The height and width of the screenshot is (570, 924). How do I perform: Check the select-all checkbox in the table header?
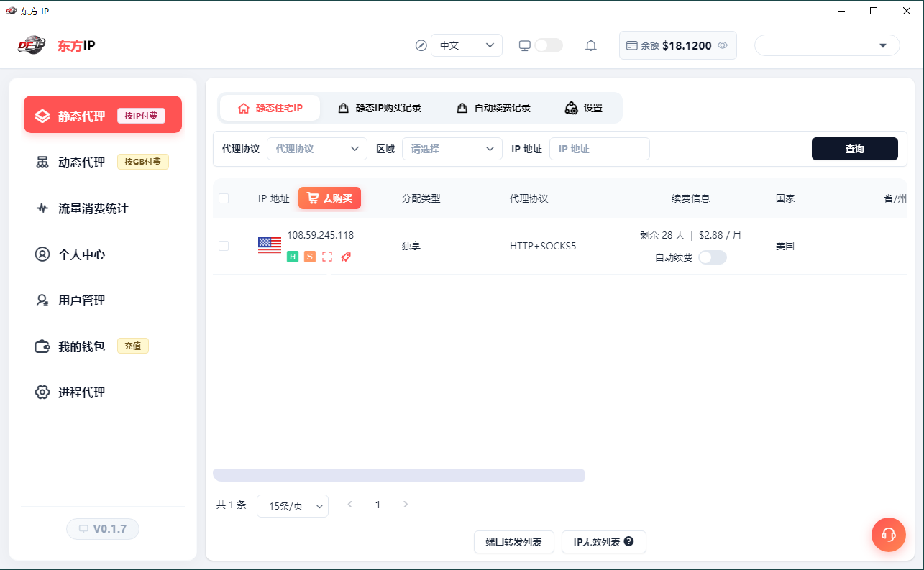[x=224, y=198]
